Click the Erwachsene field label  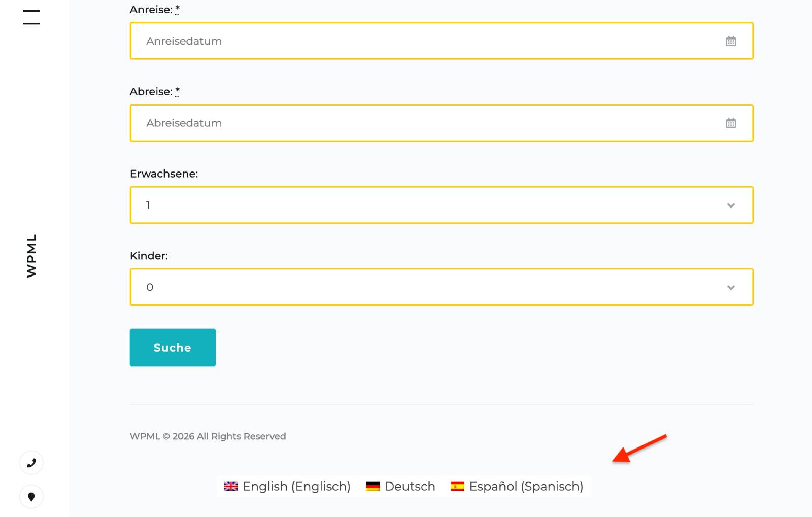[163, 174]
